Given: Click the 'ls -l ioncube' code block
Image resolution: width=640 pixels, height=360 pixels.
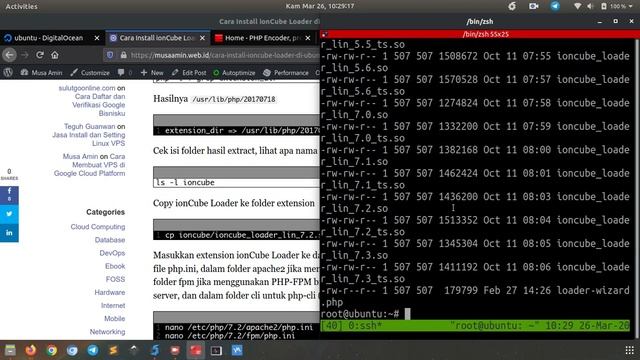Looking at the screenshot, I should click(x=237, y=182).
